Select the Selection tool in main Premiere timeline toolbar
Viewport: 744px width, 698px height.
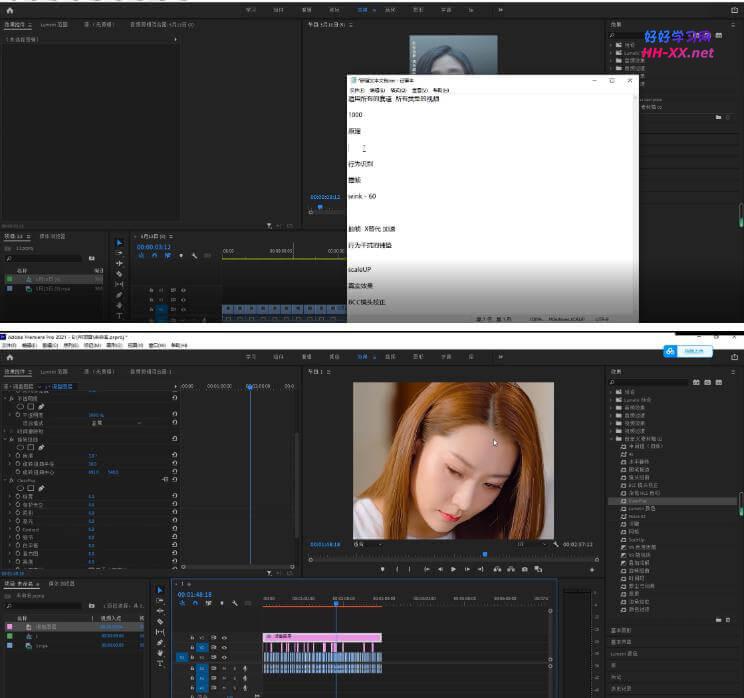[x=160, y=590]
